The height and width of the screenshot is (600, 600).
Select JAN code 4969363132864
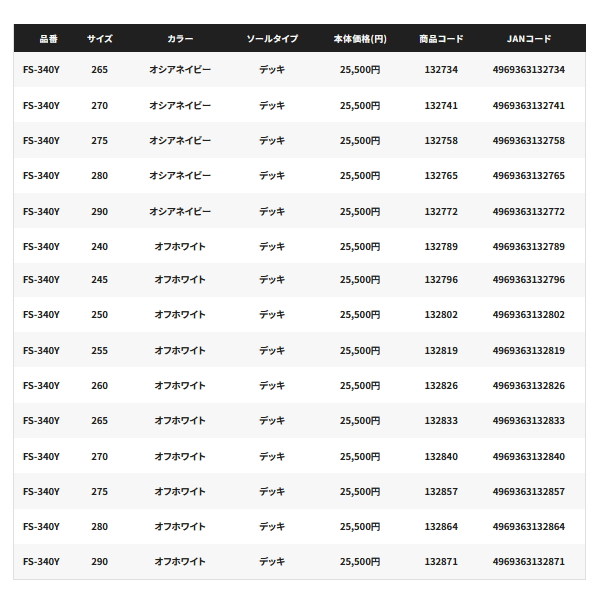click(529, 527)
